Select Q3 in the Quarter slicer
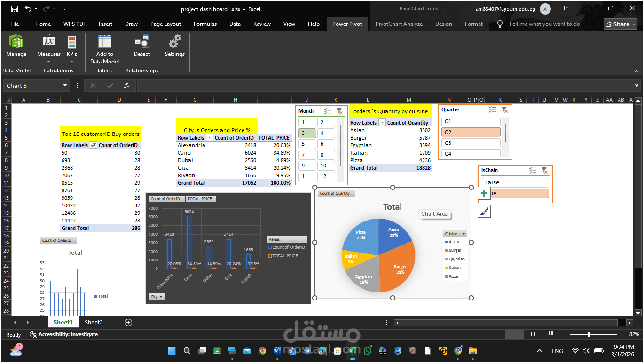 [x=471, y=143]
